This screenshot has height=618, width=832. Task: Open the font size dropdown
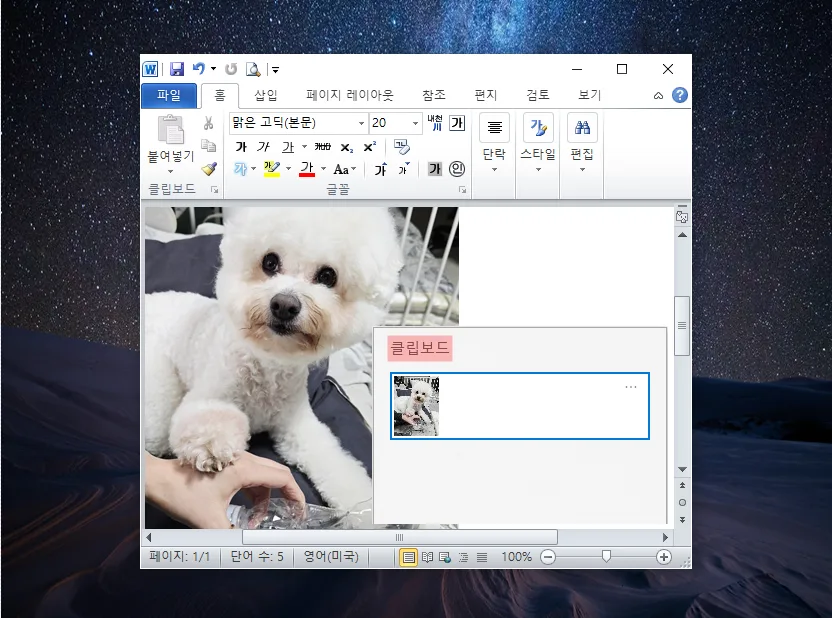point(415,123)
